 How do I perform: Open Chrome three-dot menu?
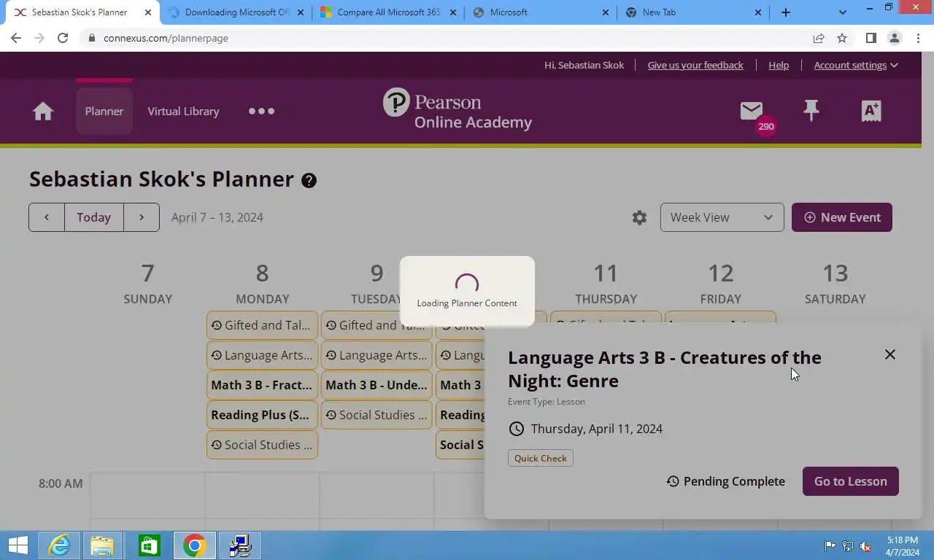pyautogui.click(x=918, y=38)
